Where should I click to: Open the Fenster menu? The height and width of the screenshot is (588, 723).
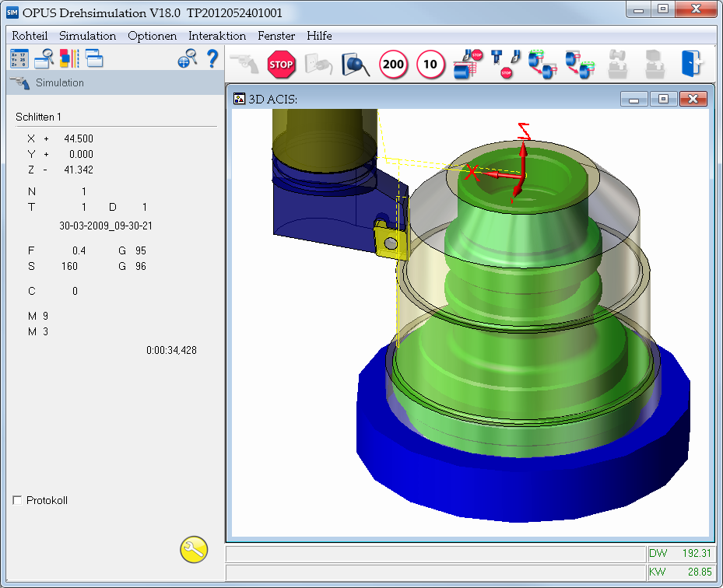pyautogui.click(x=276, y=36)
